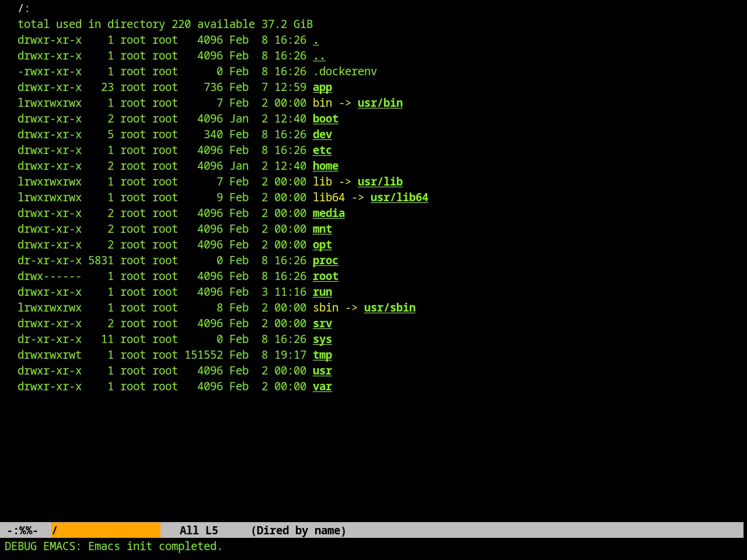Click the 'total used in directory' header line
Screen dimensions: 747x560
tap(165, 24)
